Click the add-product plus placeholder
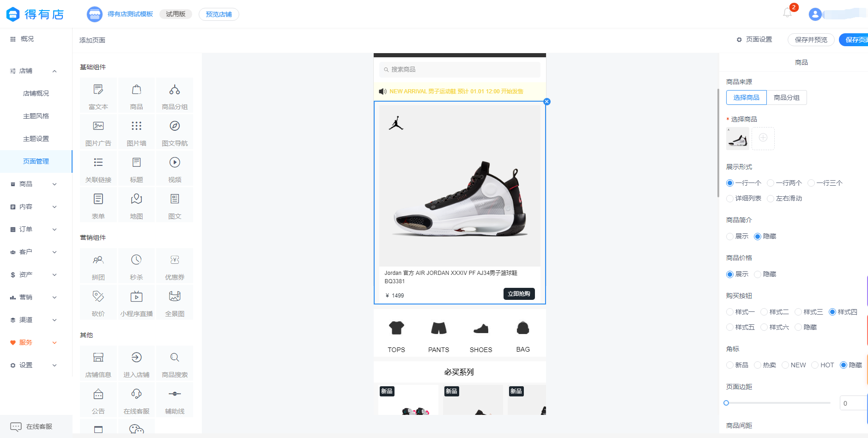 pyautogui.click(x=763, y=138)
